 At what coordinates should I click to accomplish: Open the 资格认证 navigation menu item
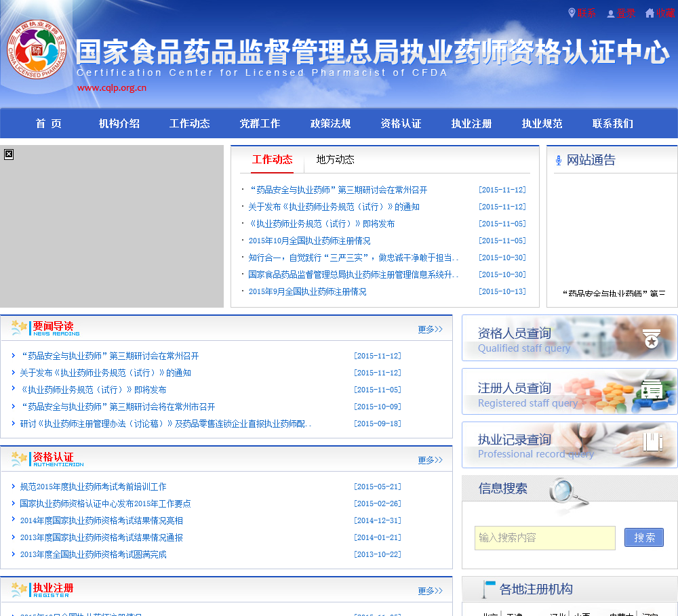pyautogui.click(x=401, y=123)
